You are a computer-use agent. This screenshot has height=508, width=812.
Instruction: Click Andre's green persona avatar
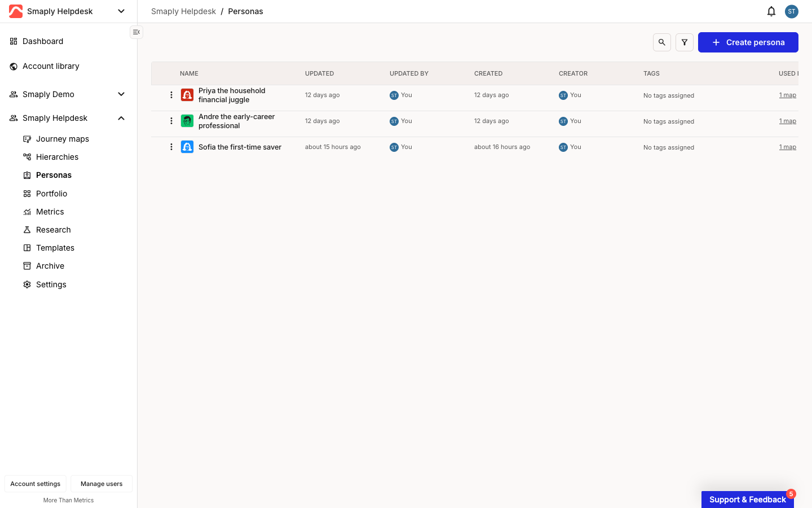pos(187,121)
